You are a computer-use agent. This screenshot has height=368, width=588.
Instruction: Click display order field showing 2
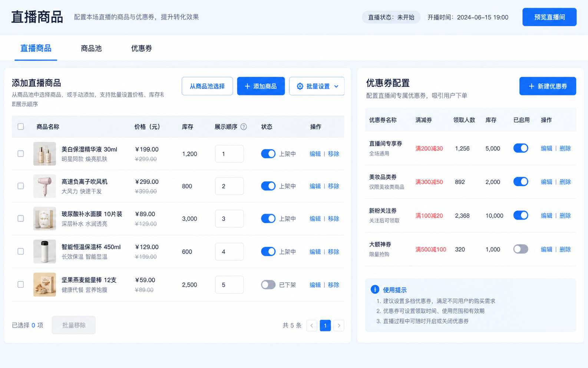point(229,186)
